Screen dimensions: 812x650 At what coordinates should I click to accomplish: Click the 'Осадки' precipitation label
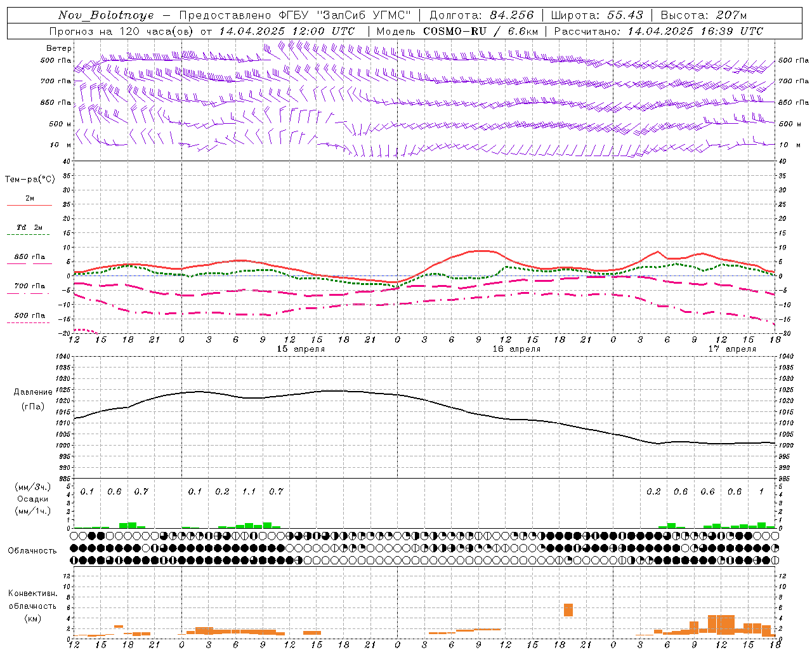32,500
